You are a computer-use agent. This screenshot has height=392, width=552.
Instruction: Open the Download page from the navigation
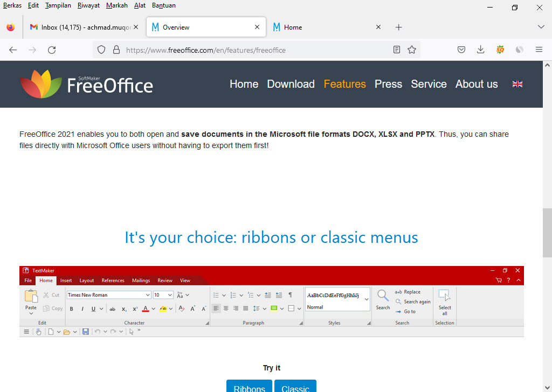point(291,84)
